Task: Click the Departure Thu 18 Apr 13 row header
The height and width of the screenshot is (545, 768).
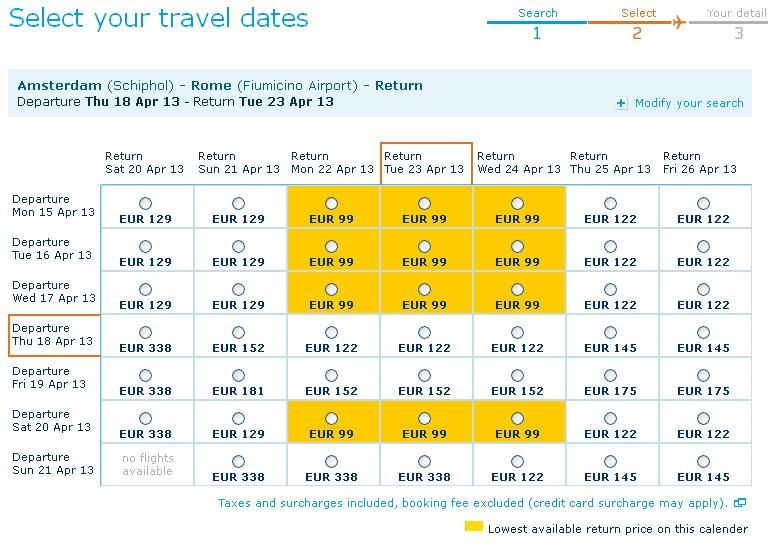Action: [x=54, y=335]
